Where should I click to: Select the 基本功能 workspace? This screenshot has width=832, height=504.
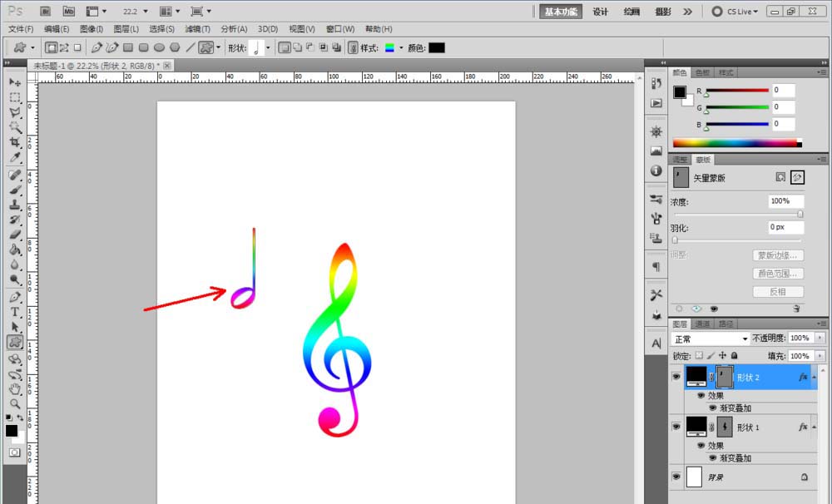click(561, 12)
